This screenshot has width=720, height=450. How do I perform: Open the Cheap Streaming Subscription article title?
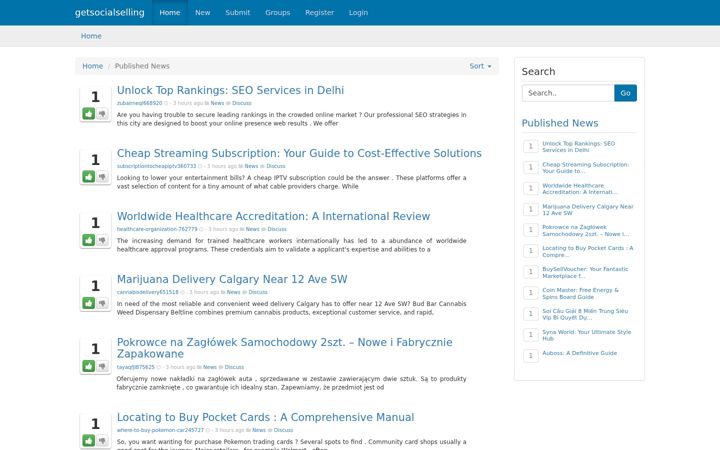(299, 153)
